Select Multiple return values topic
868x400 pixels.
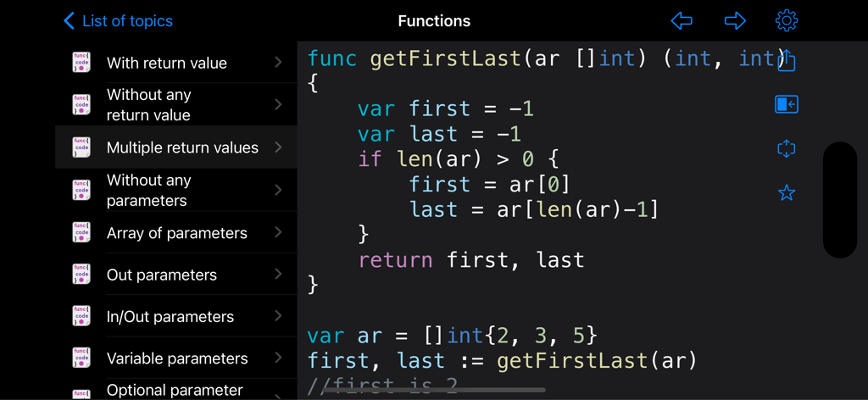point(182,147)
